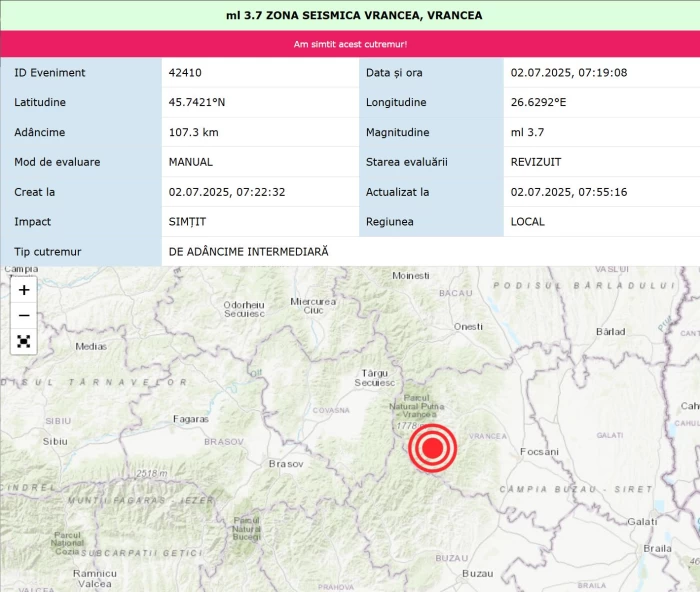Select magnitude value ml 3.7
Image resolution: width=700 pixels, height=592 pixels.
tap(527, 132)
